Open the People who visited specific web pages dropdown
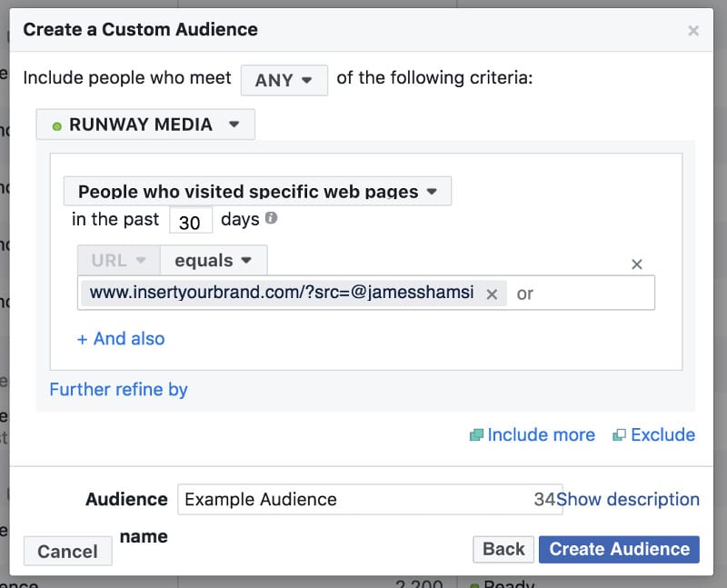This screenshot has width=727, height=588. [x=257, y=191]
